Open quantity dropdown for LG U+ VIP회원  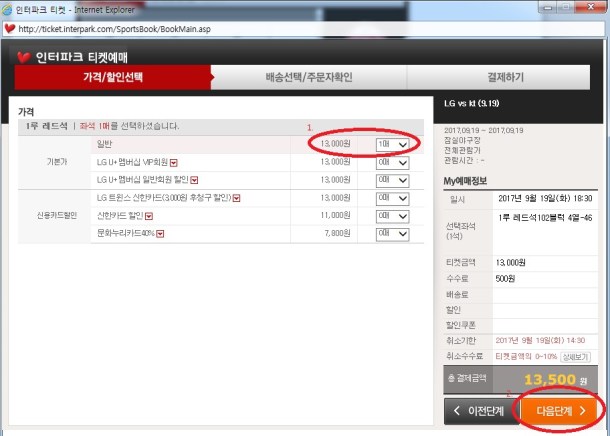pyautogui.click(x=393, y=163)
